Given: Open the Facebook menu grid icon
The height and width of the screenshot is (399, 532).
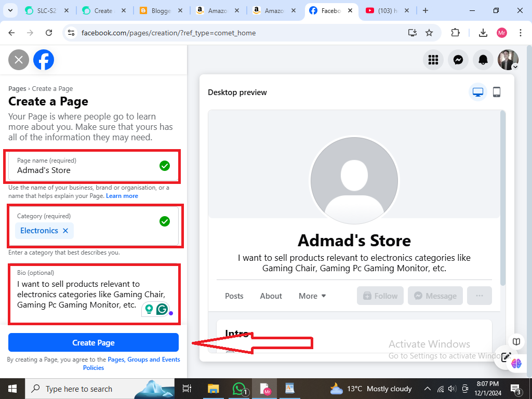Looking at the screenshot, I should click(x=433, y=60).
